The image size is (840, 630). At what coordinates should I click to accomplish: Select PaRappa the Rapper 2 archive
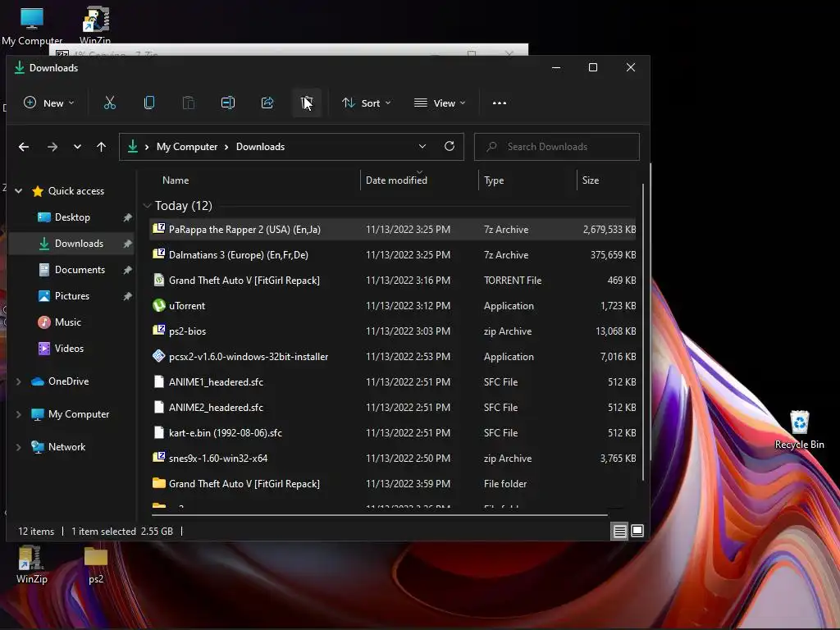point(393,230)
